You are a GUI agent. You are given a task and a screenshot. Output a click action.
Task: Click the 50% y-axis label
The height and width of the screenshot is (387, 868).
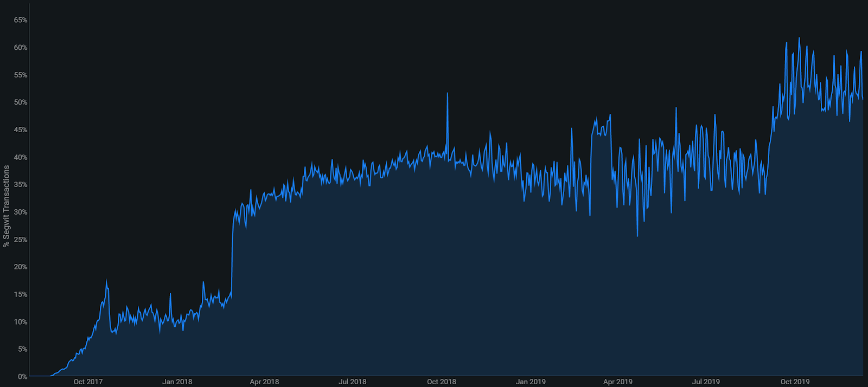(21, 102)
